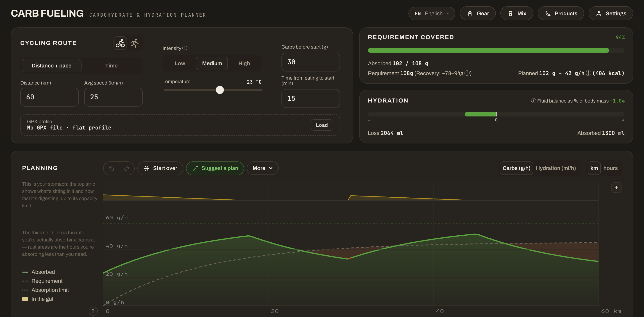
Task: Click the Recovery info icon
Action: (x=467, y=73)
